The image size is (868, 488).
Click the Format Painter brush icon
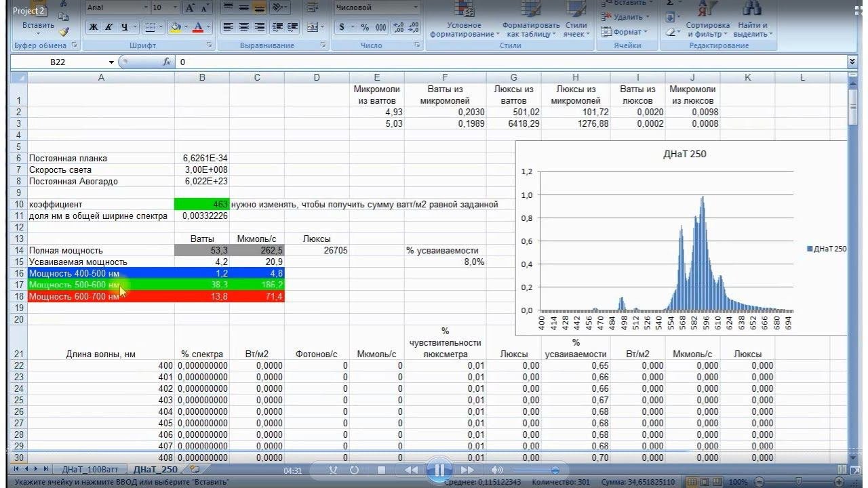tap(64, 31)
